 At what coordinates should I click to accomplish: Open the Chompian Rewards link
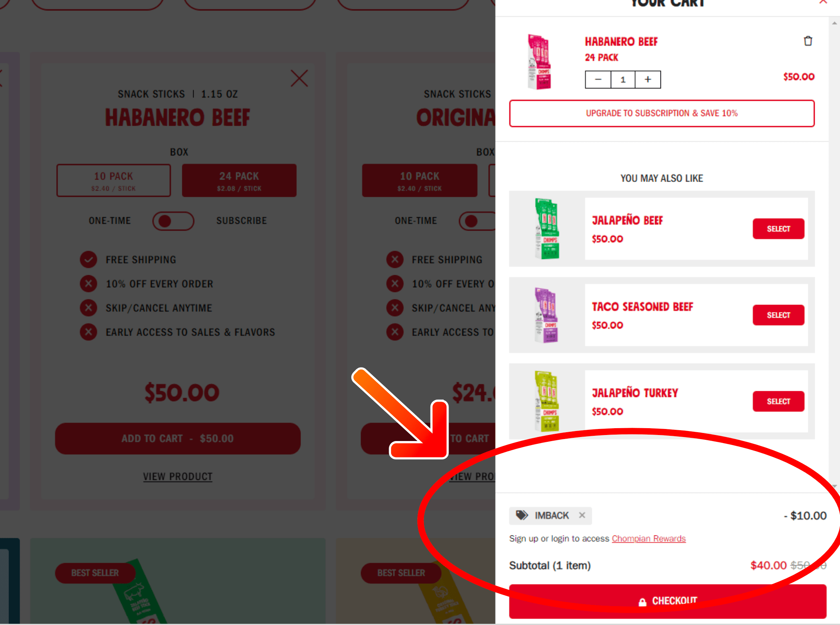(x=648, y=538)
